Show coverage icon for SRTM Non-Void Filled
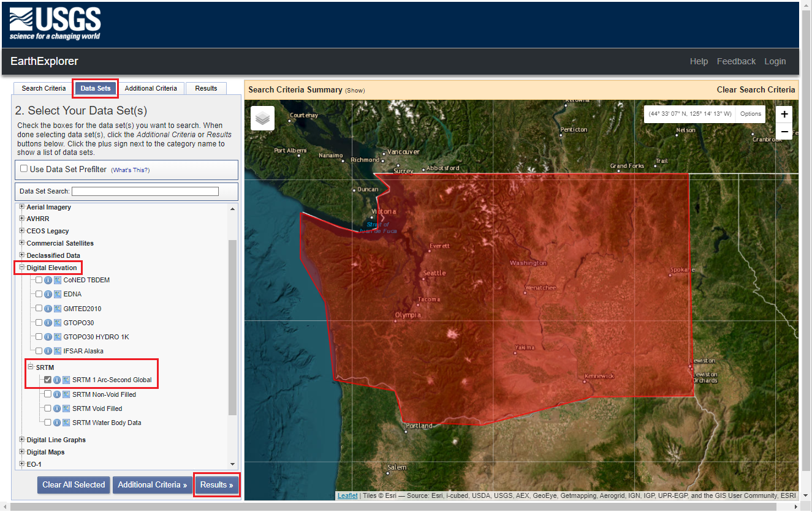Screen dimensions: 812x512 (66, 394)
